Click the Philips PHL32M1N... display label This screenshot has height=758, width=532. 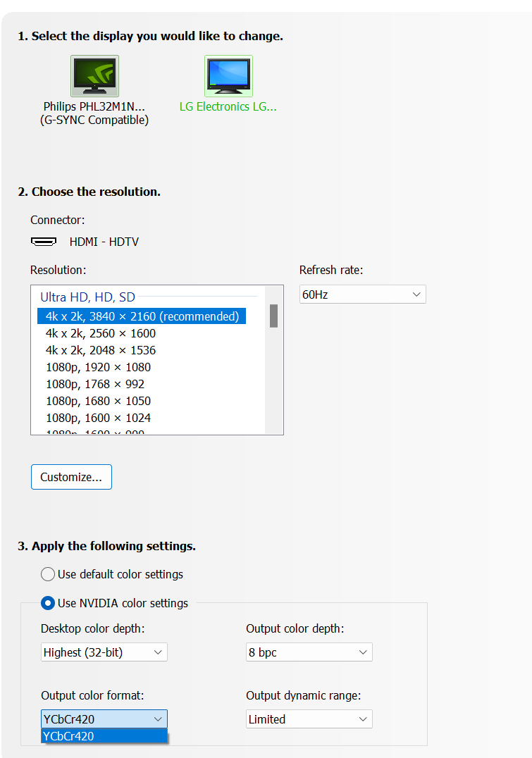tap(94, 113)
